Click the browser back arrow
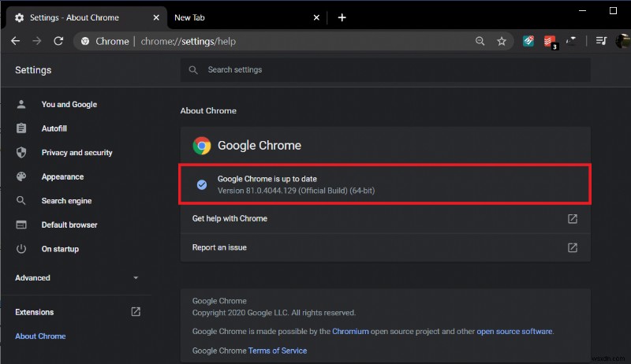The image size is (631, 364). pyautogui.click(x=16, y=41)
